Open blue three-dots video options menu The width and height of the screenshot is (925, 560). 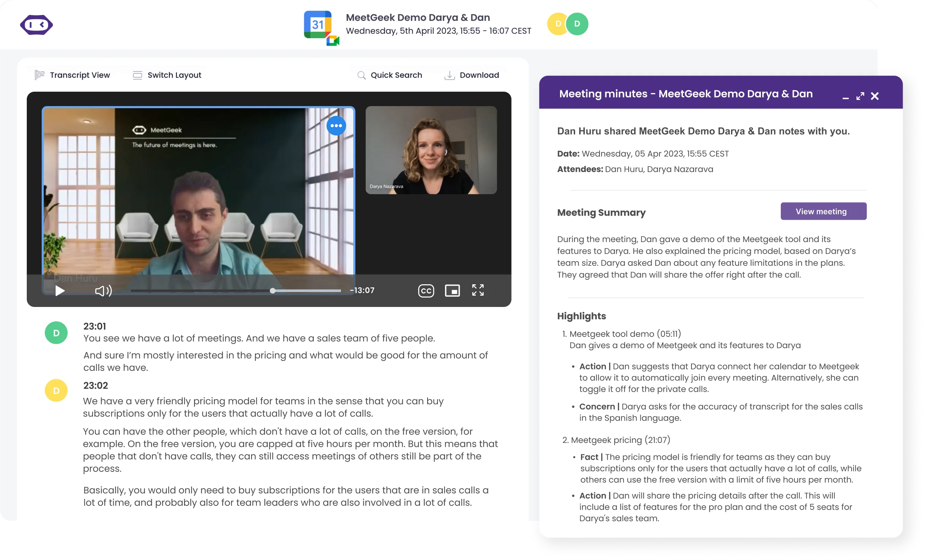(336, 126)
